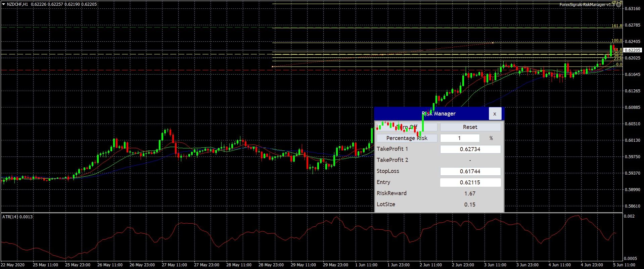Screen dimensions: 644x269
Task: Select the 100.0 Fibonacci level label
Action: [x=616, y=41]
